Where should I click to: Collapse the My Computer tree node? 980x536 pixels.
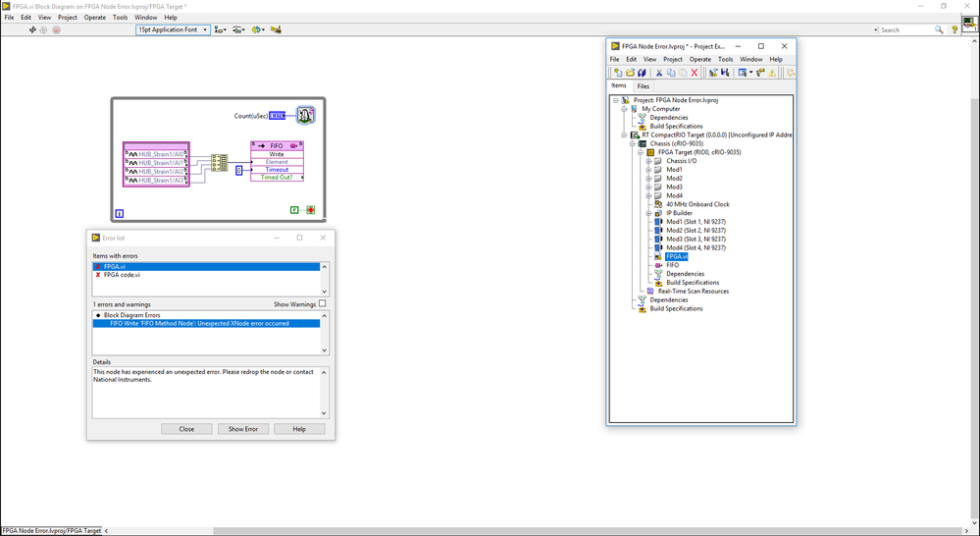(x=624, y=109)
